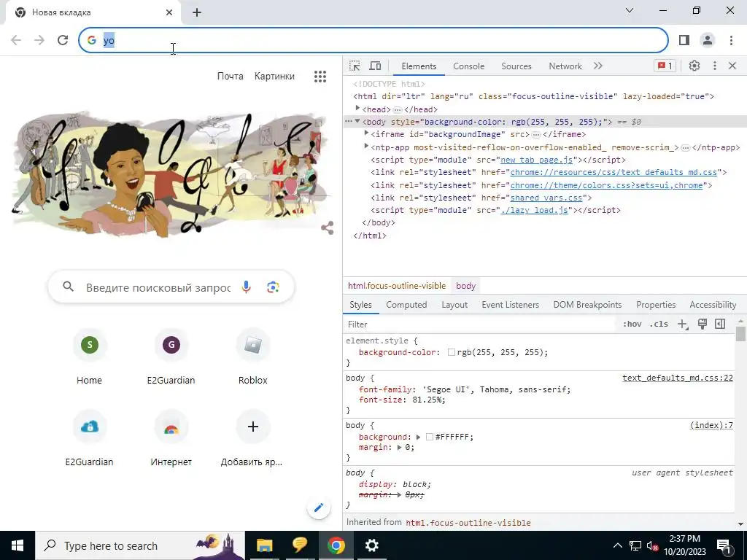This screenshot has height=560, width=747.
Task: Click the customize Chrome pencil button
Action: click(319, 507)
